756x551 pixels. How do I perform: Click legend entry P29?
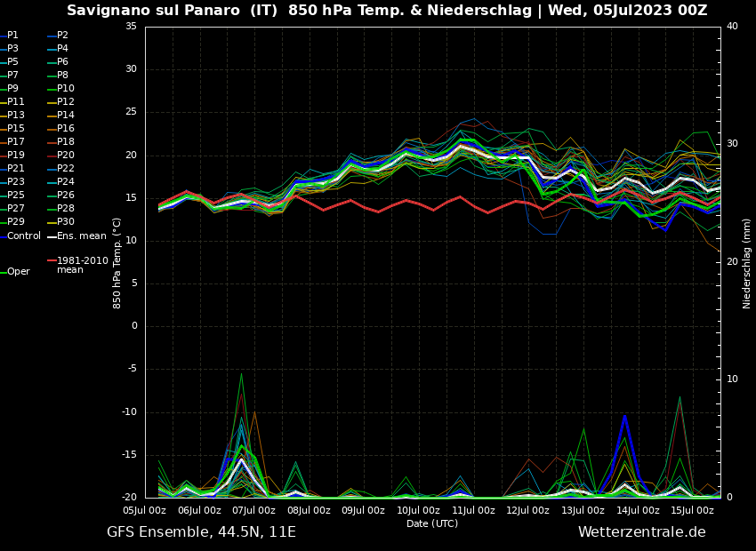[x=15, y=221]
